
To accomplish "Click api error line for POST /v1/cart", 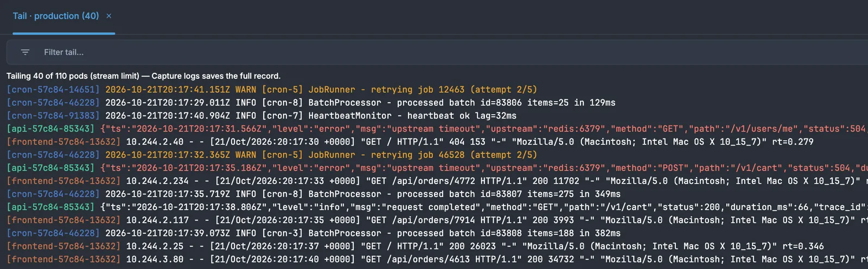I will 437,168.
